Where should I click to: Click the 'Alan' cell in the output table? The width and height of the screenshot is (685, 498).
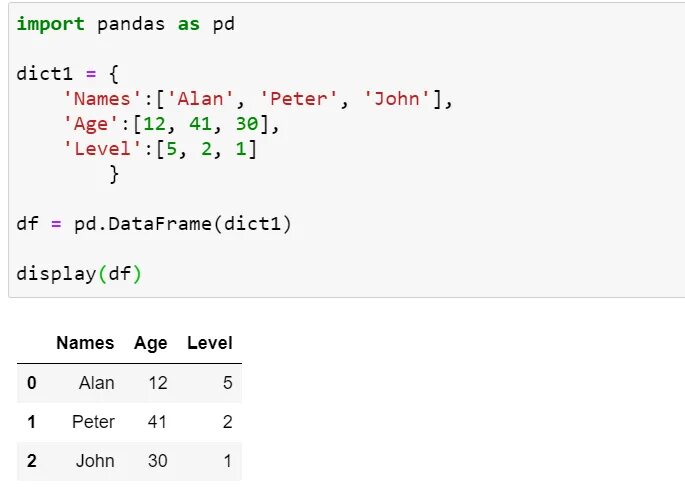pyautogui.click(x=96, y=383)
